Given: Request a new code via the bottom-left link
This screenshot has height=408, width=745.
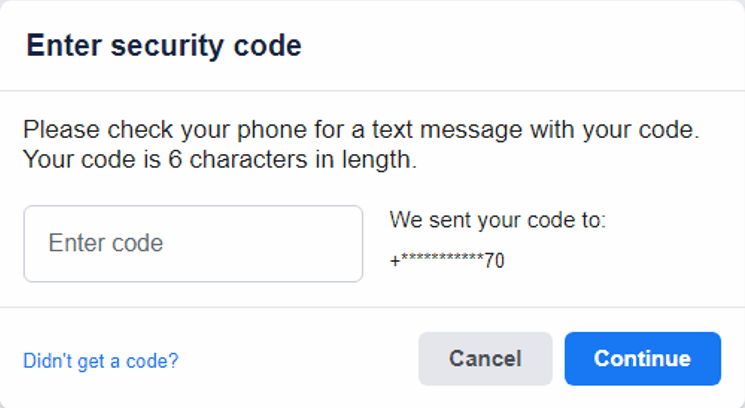Looking at the screenshot, I should [100, 360].
